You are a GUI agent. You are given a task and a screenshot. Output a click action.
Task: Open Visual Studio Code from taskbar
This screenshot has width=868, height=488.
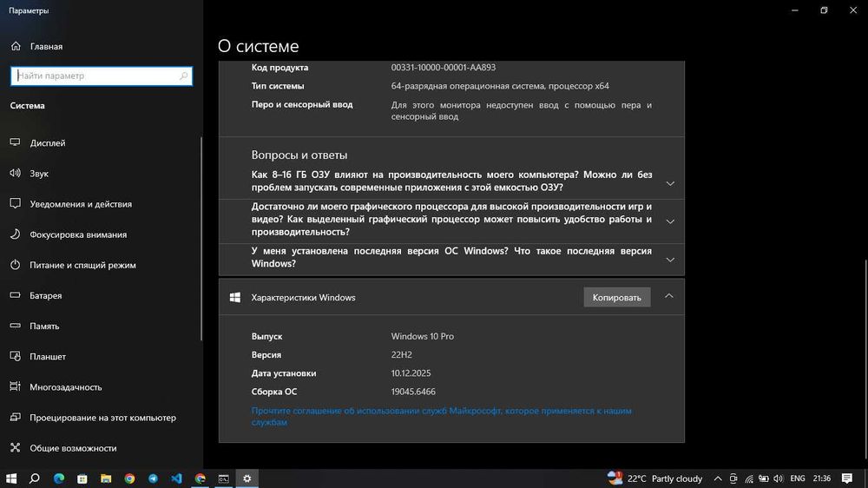(x=176, y=478)
